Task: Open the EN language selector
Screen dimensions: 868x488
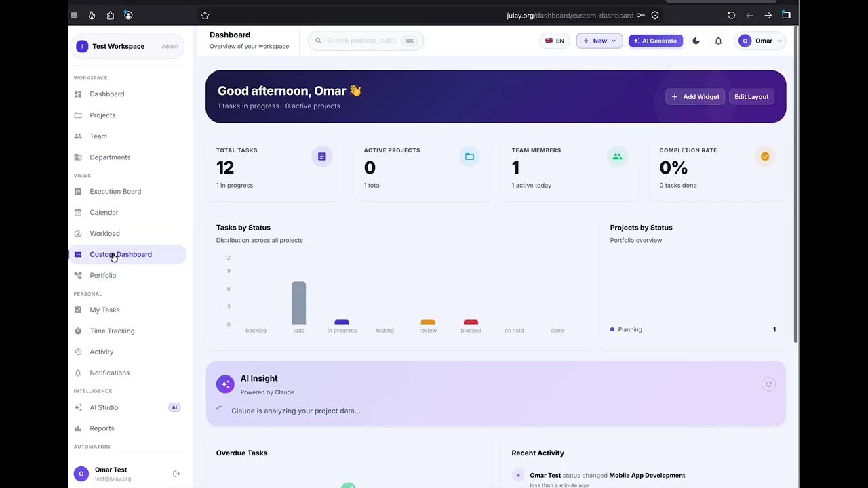Action: [555, 41]
